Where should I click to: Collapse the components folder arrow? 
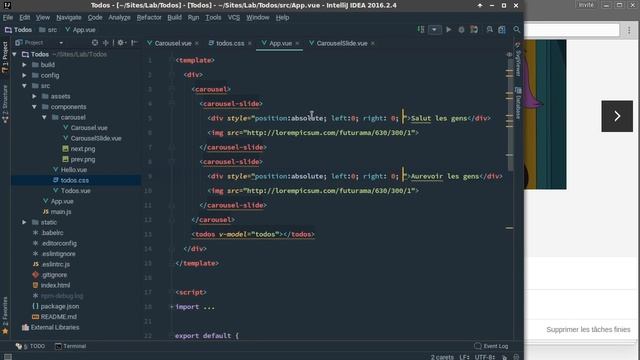[34, 107]
